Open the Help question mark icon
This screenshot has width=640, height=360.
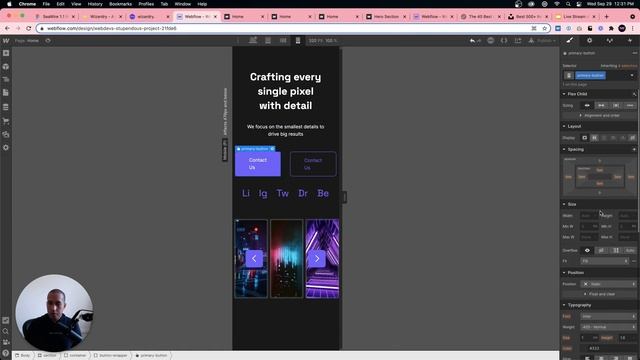6,353
